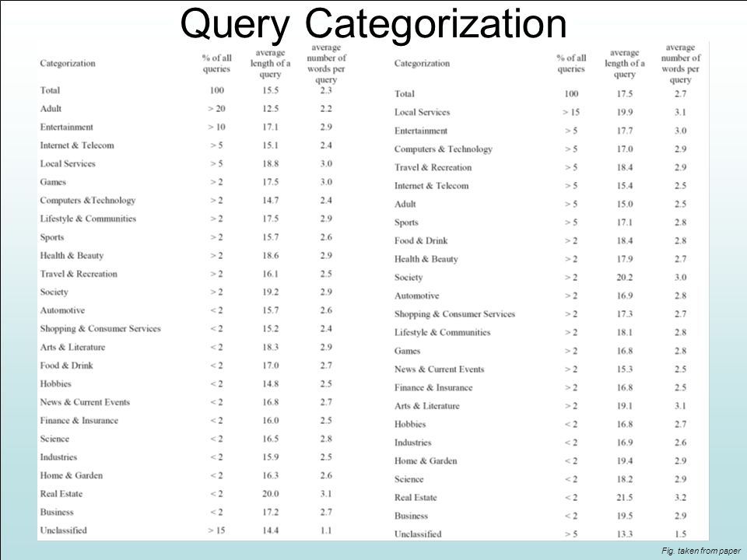The image size is (747, 560).
Task: Click the "1.1" Unclassified words value
Action: click(x=326, y=530)
